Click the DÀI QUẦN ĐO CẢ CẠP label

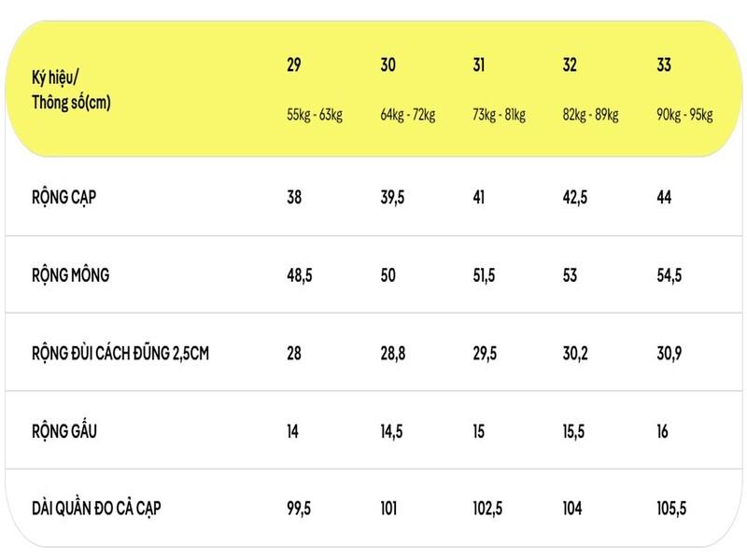click(x=101, y=510)
